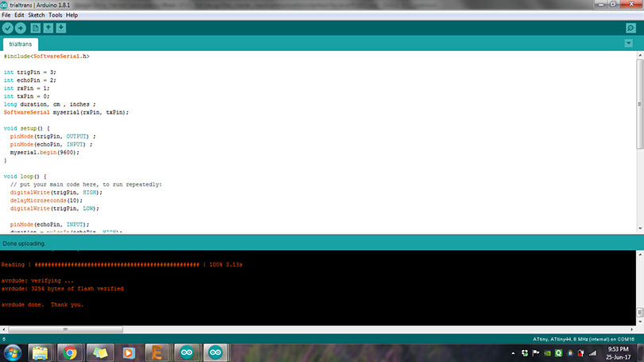Switch to the first Arduino taskbar window

coord(187,353)
